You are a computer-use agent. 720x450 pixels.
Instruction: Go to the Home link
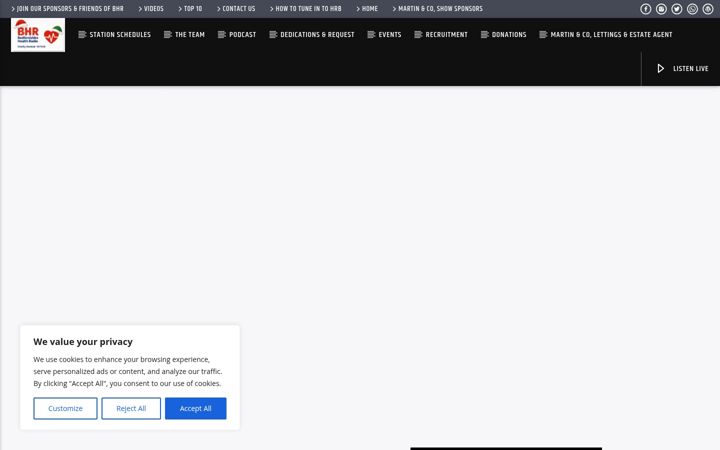click(x=367, y=9)
